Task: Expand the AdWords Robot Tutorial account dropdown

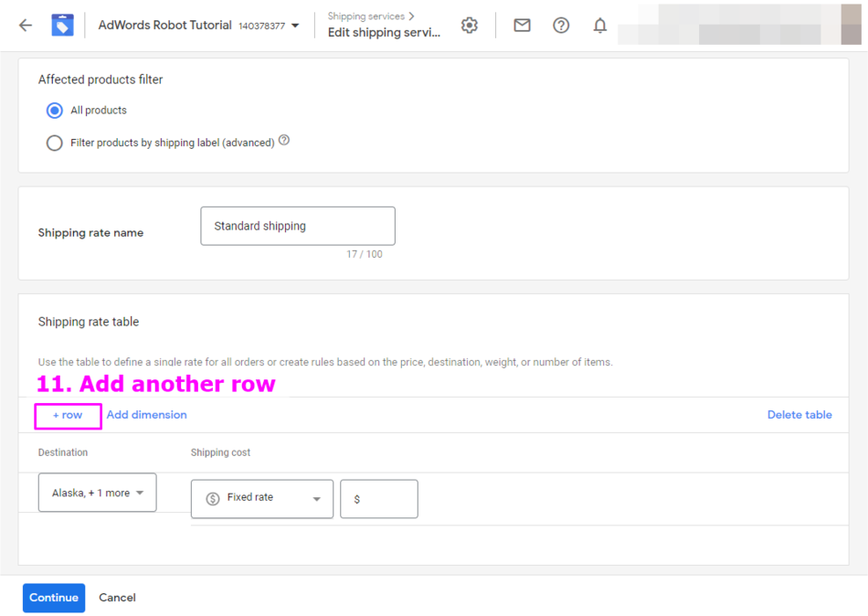Action: pyautogui.click(x=294, y=27)
